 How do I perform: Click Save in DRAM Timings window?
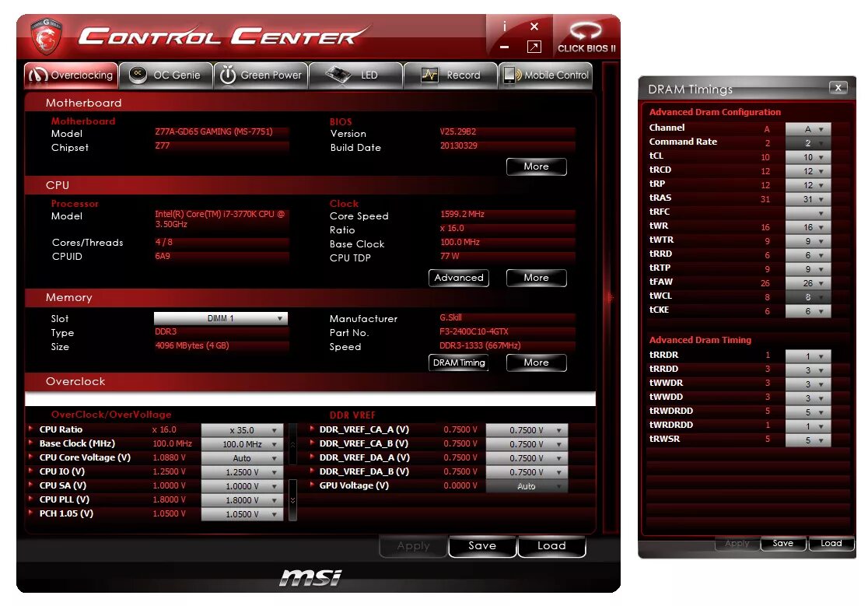pyautogui.click(x=782, y=544)
